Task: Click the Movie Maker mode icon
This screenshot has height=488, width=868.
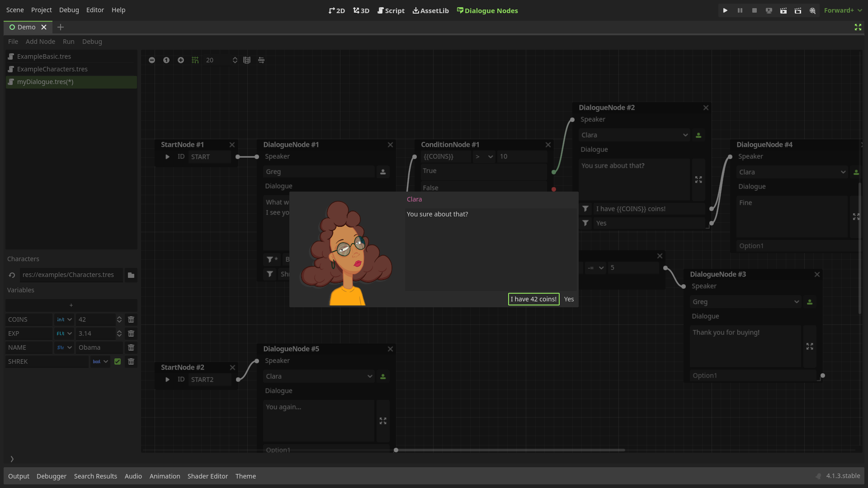Action: 812,10
